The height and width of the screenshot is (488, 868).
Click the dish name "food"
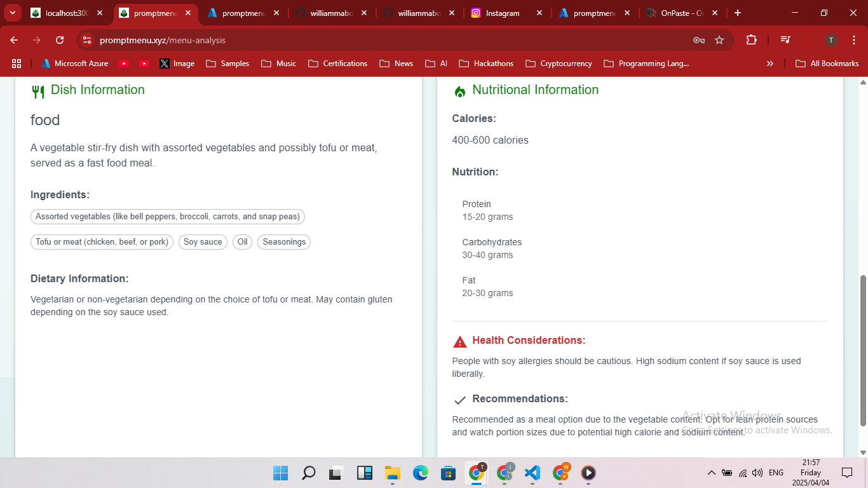pos(45,120)
